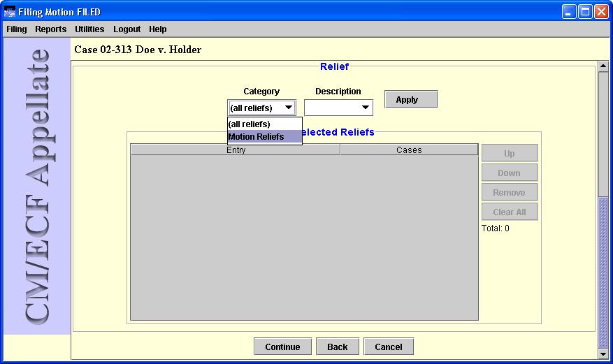
Task: Click the Entry column header
Action: coord(236,150)
